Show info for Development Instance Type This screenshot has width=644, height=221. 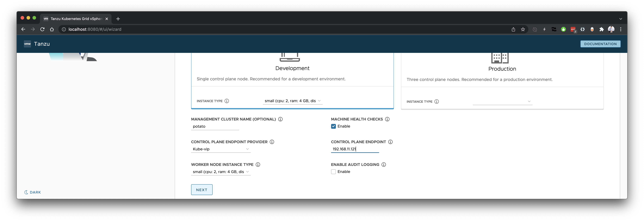tap(226, 101)
